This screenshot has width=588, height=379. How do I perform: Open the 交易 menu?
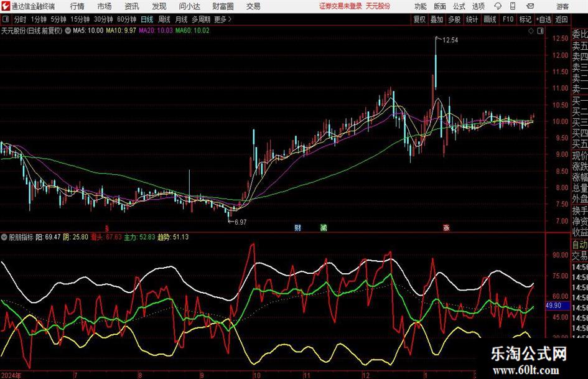(x=253, y=6)
